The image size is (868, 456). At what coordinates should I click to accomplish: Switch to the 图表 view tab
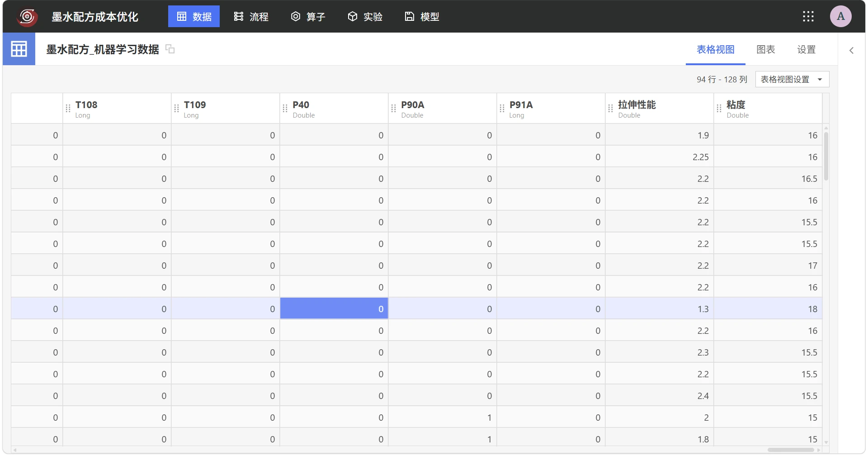[x=766, y=49]
